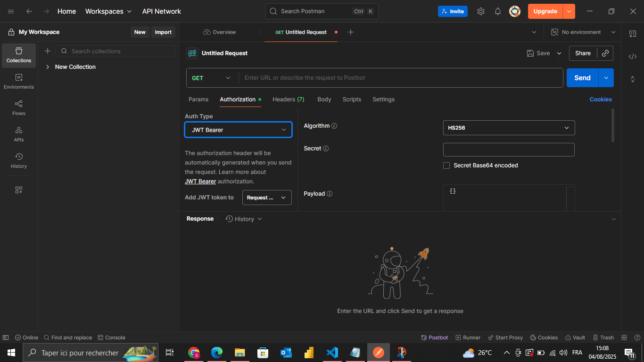Open the user avatar menu

(515, 11)
